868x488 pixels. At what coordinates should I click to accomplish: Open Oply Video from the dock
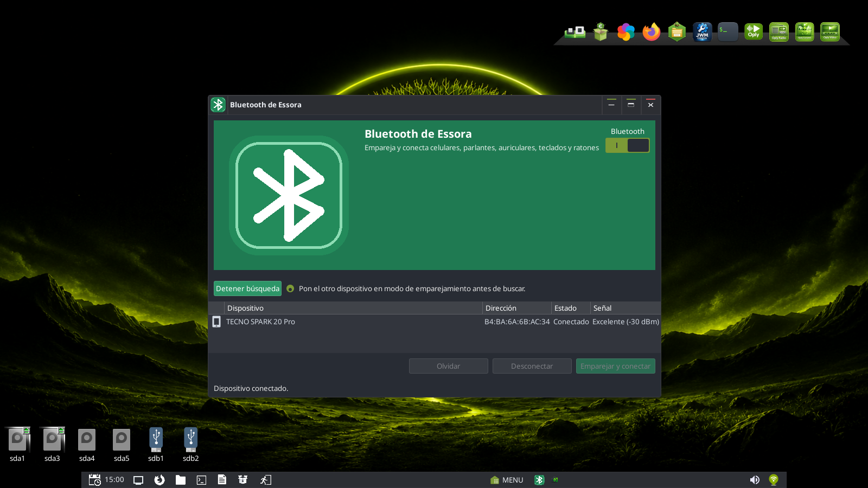[830, 32]
